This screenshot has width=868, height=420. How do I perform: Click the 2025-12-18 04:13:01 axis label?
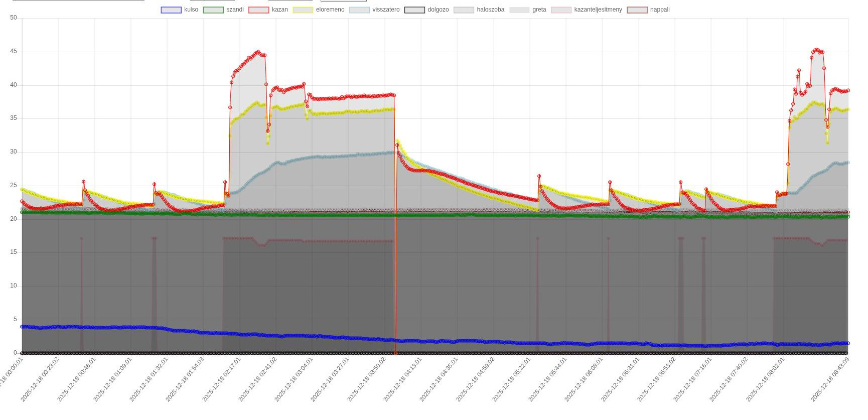point(403,379)
